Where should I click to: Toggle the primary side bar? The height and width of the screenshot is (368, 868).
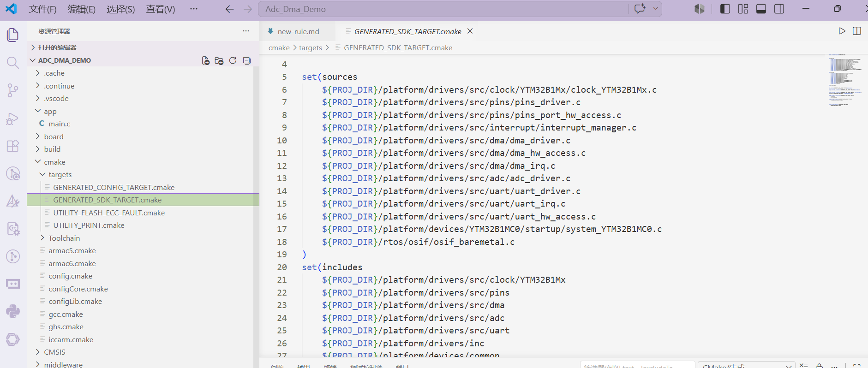[x=725, y=9]
